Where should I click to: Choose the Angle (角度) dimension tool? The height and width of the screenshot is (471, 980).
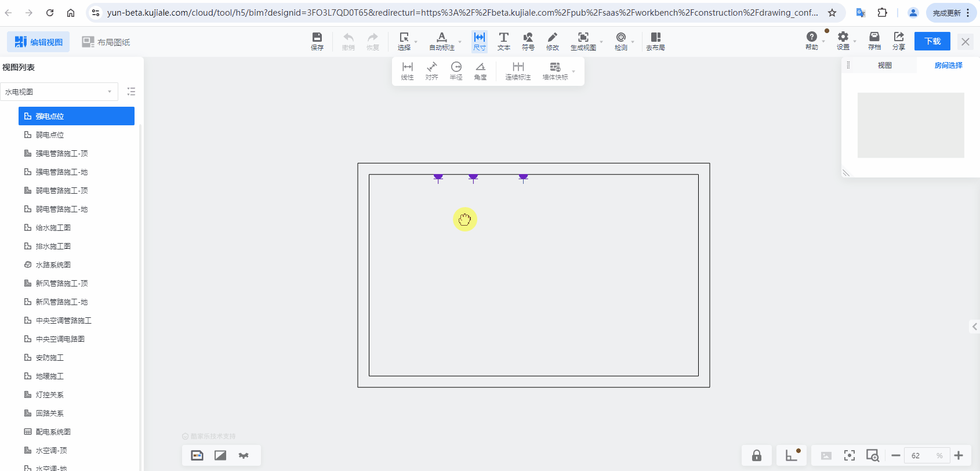click(x=480, y=71)
